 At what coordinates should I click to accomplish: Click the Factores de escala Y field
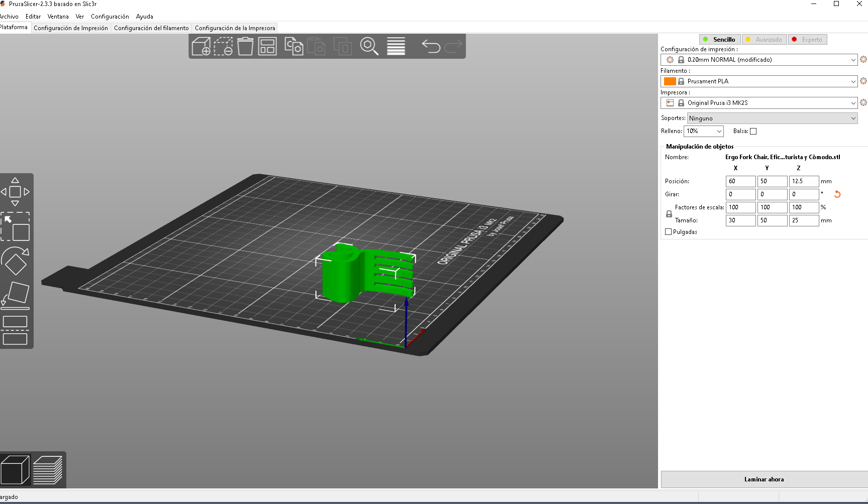click(x=772, y=207)
